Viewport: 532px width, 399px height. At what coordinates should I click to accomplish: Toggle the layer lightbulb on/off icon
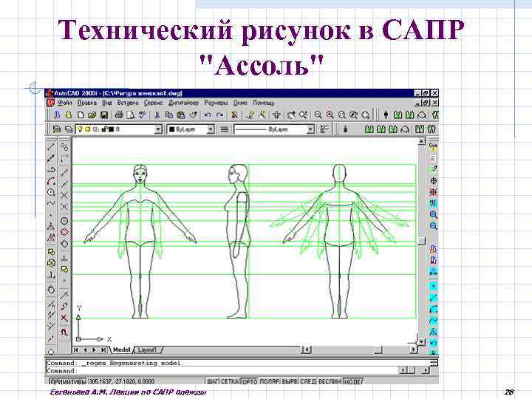click(80, 129)
